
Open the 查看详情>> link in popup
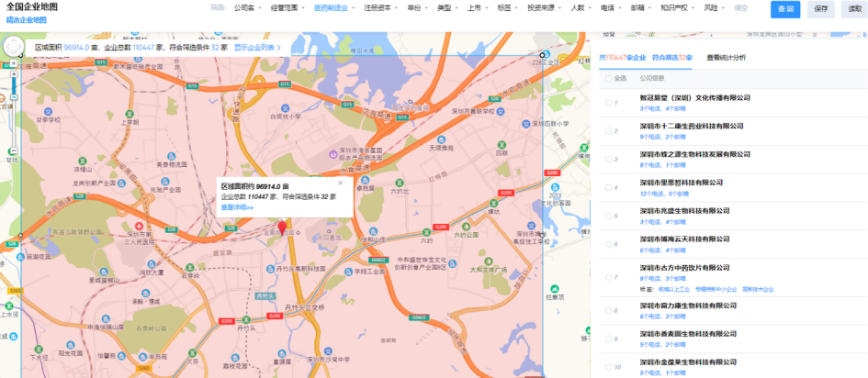(x=237, y=207)
